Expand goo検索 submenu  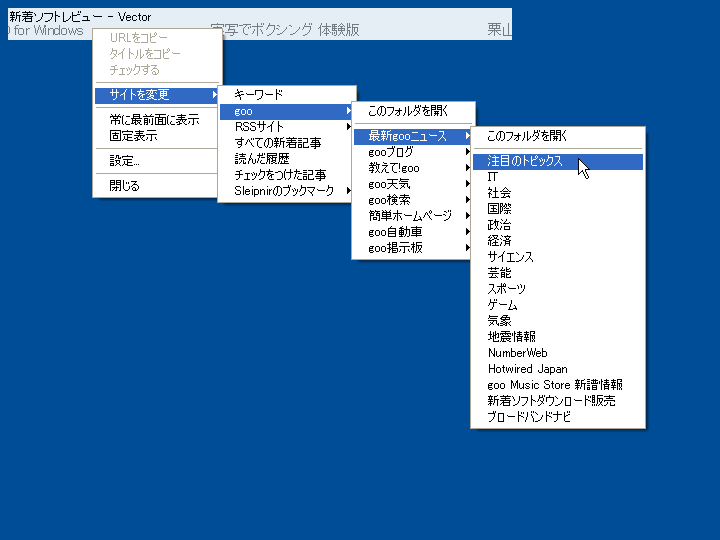[x=413, y=200]
